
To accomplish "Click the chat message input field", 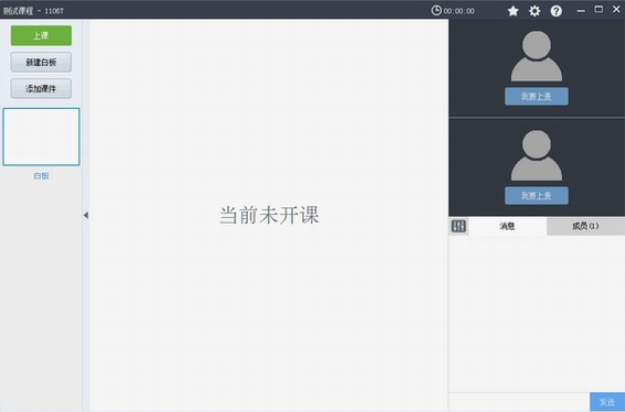I will (518, 401).
